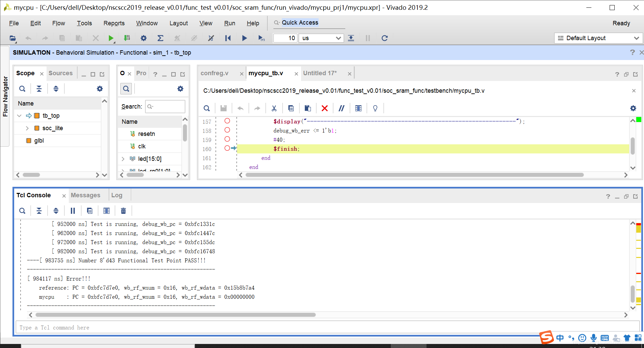
Task: Click the Sigma reports icon in toolbar
Action: point(160,38)
